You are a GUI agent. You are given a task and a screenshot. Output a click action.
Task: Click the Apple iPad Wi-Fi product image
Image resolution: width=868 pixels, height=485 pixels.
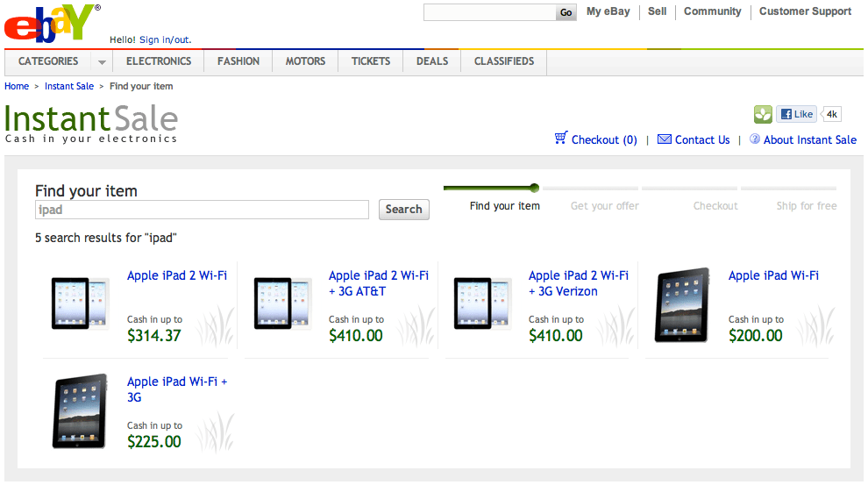tap(682, 304)
